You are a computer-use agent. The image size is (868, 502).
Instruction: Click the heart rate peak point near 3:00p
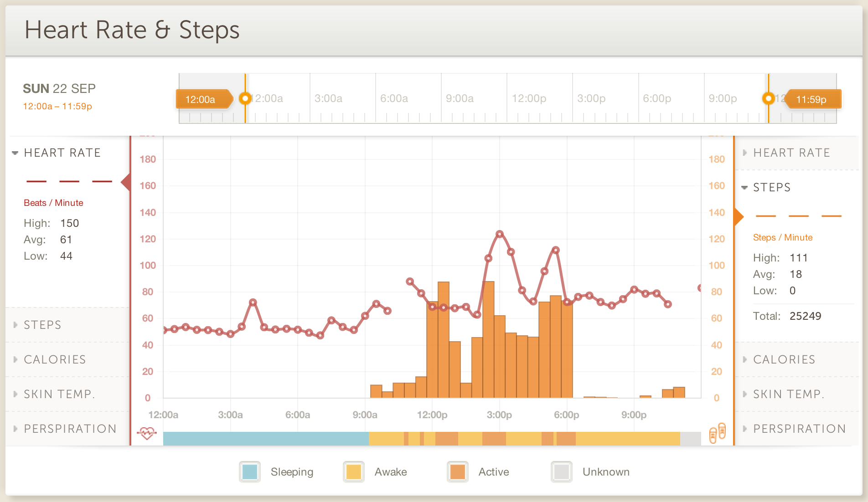tap(500, 234)
